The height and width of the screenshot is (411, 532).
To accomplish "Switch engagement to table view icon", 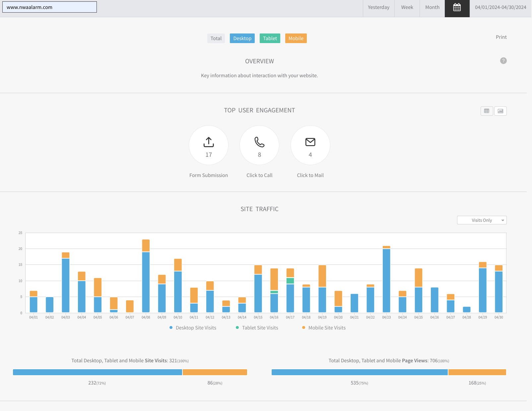I will pos(487,111).
